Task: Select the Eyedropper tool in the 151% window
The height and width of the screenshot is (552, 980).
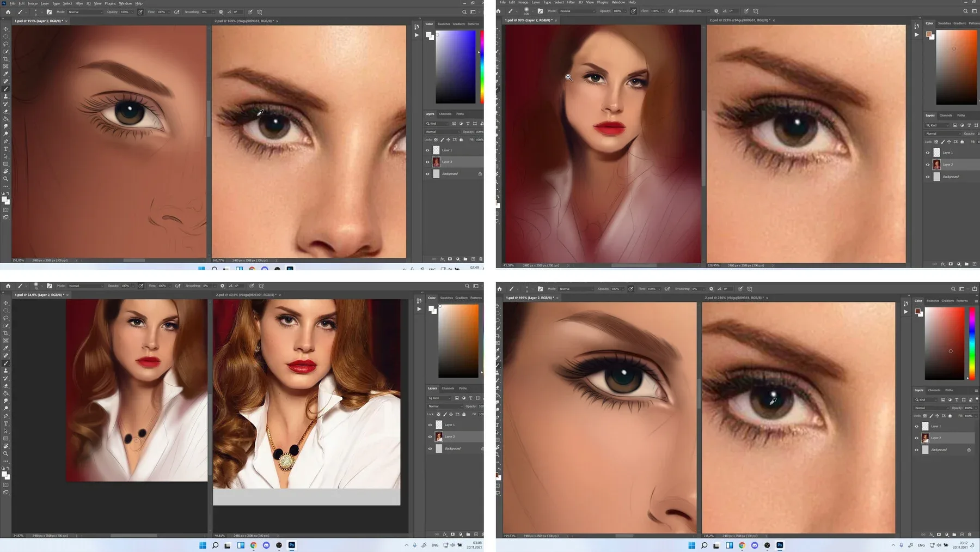Action: tap(6, 74)
